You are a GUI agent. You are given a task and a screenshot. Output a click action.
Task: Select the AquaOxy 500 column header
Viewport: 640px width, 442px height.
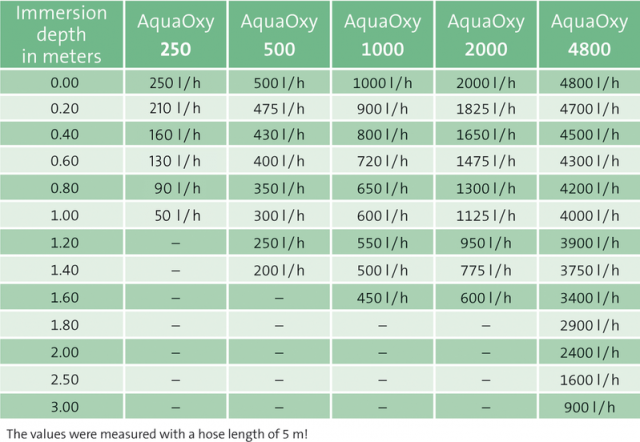coord(279,35)
